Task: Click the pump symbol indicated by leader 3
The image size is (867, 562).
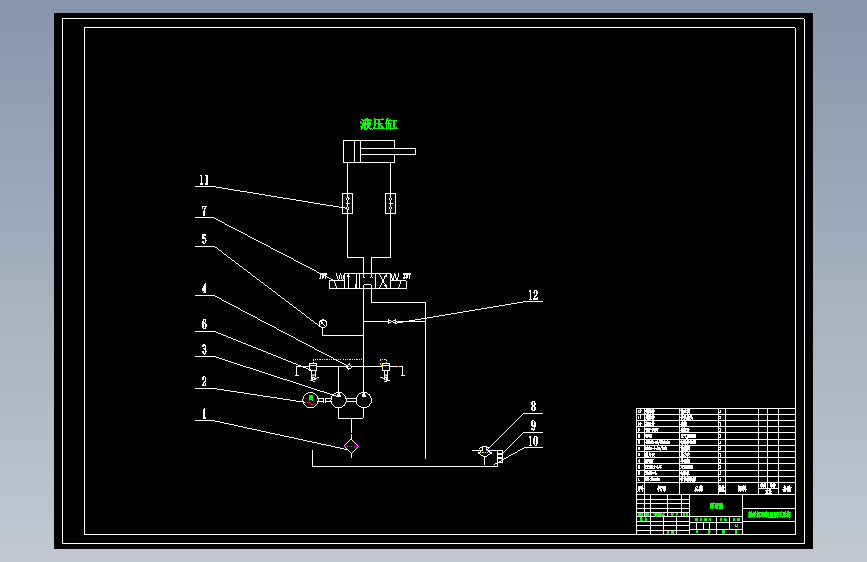Action: click(338, 400)
